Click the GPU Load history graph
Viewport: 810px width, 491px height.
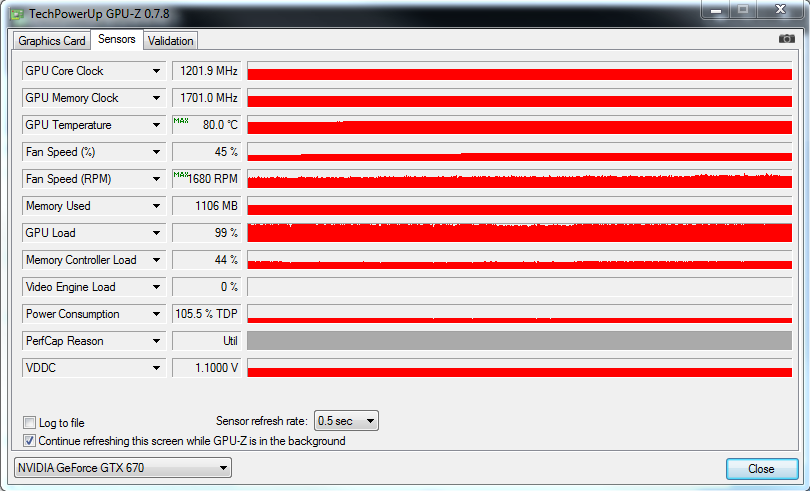point(520,233)
